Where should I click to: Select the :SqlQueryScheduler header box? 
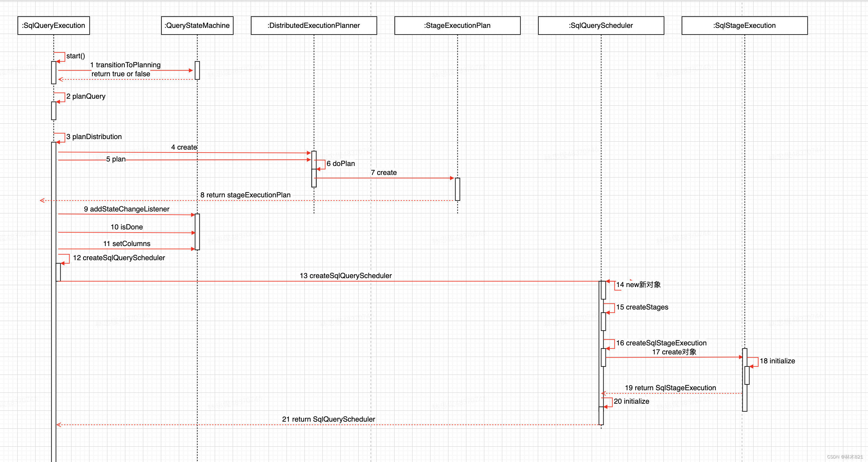pos(601,26)
